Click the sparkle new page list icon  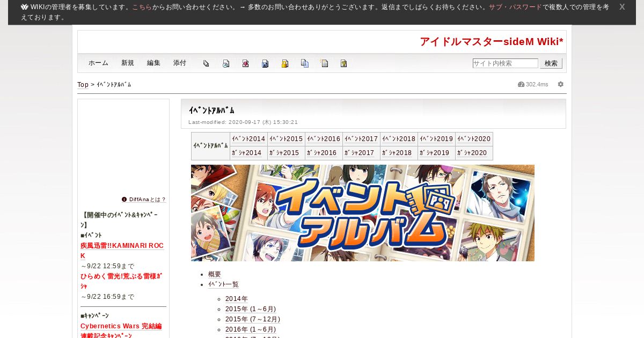324,63
